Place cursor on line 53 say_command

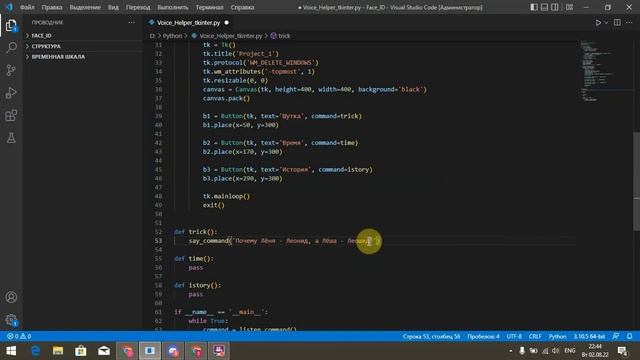(x=209, y=241)
